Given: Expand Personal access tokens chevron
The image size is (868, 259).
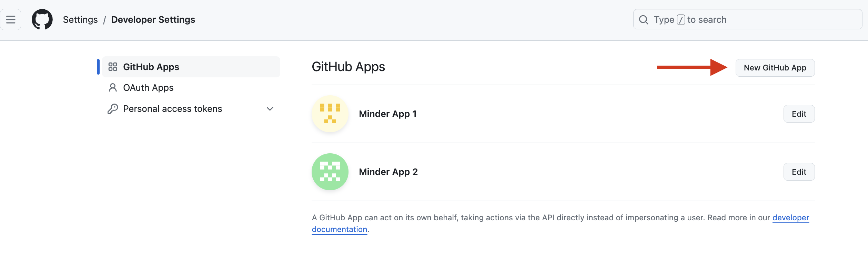Looking at the screenshot, I should pyautogui.click(x=270, y=109).
